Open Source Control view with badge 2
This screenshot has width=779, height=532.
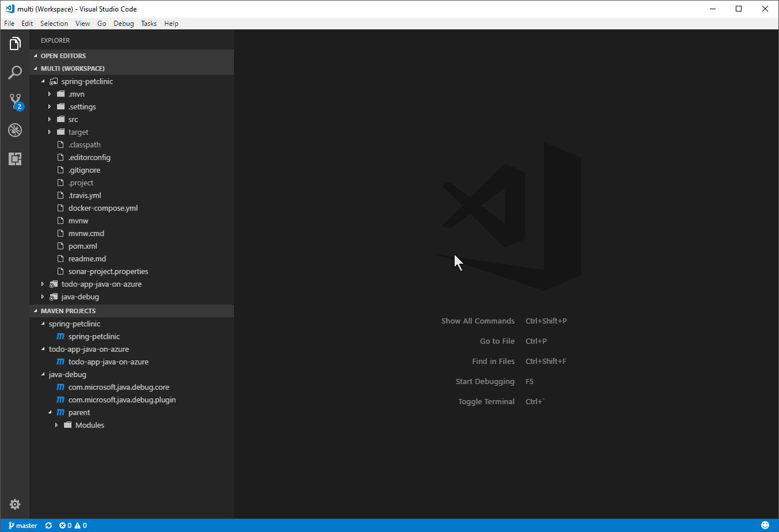tap(15, 101)
